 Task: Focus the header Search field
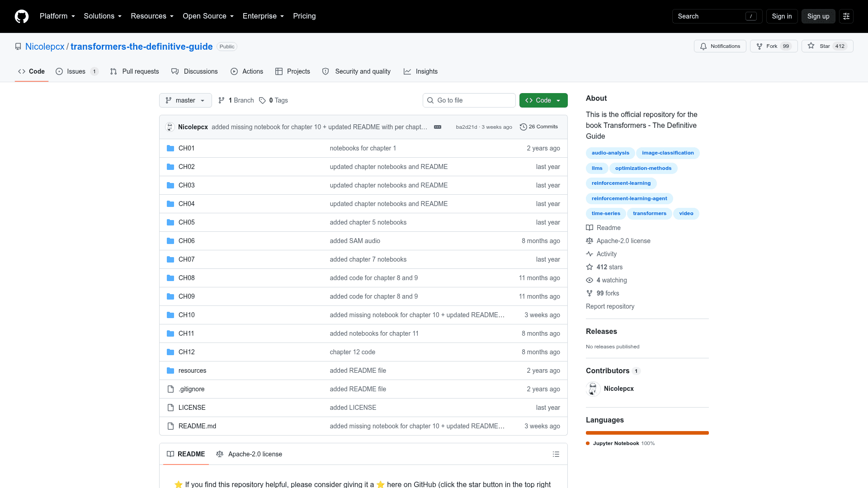[x=717, y=16]
